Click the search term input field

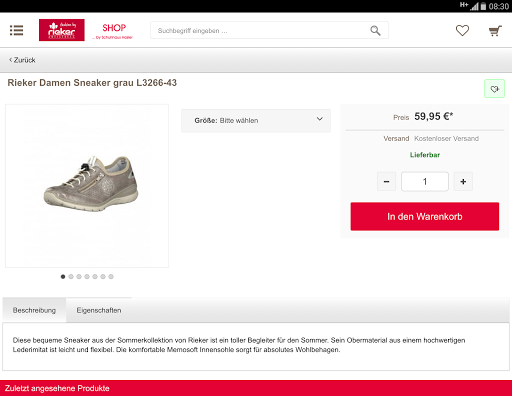pyautogui.click(x=260, y=31)
